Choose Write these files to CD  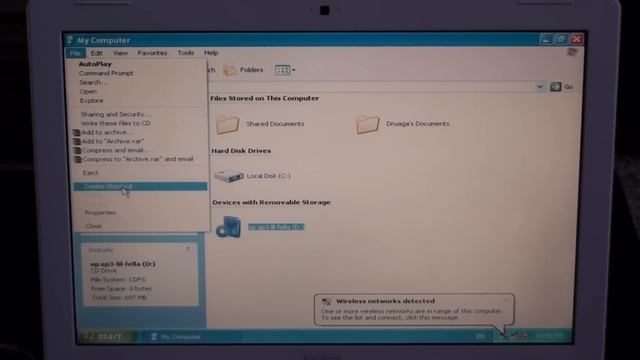[x=116, y=123]
